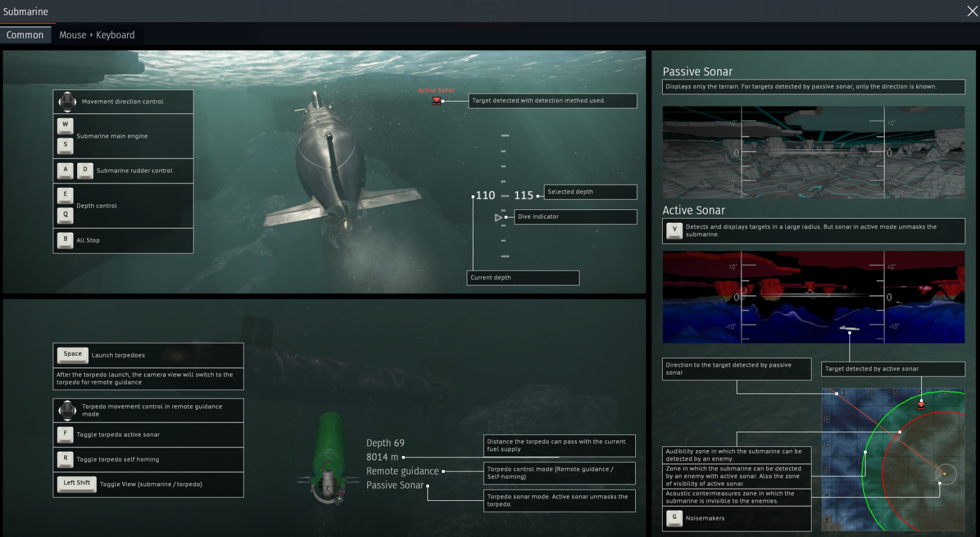
Task: Click the Left Shift toggle view key
Action: (x=77, y=483)
